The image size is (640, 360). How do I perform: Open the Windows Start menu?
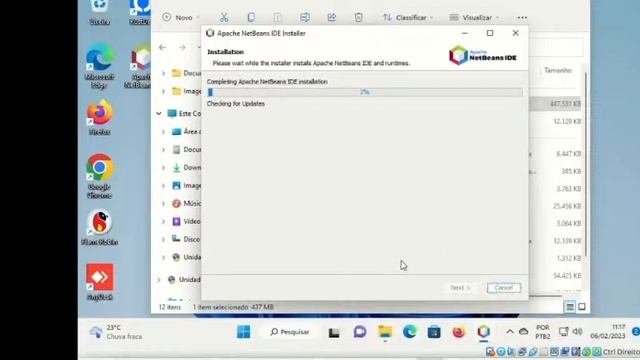point(244,332)
